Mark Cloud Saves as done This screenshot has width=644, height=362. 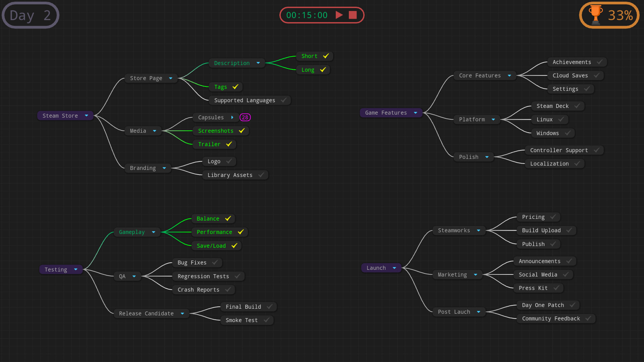(597, 75)
